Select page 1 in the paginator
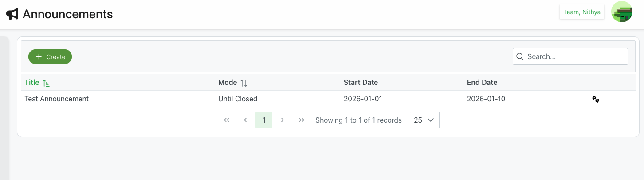This screenshot has height=180, width=644. point(264,120)
